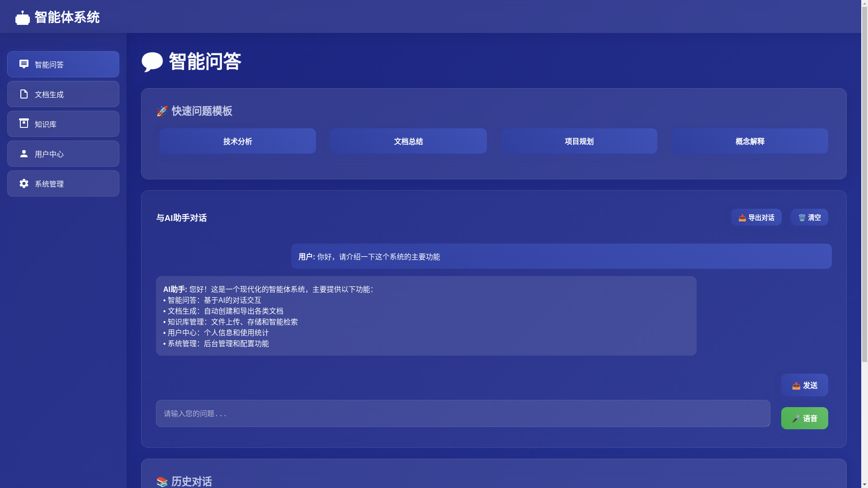This screenshot has width=868, height=488.
Task: Click the archive box icon in 知识库 sidebar item
Action: [x=24, y=123]
